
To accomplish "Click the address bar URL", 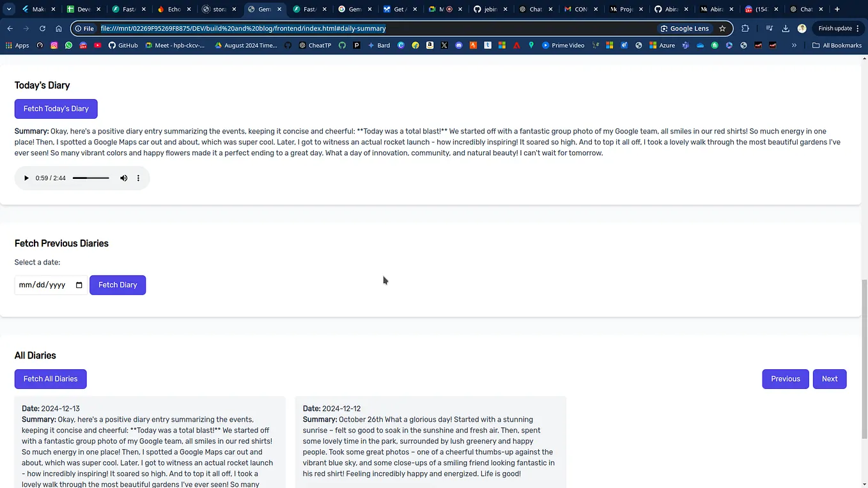I will 243,29.
